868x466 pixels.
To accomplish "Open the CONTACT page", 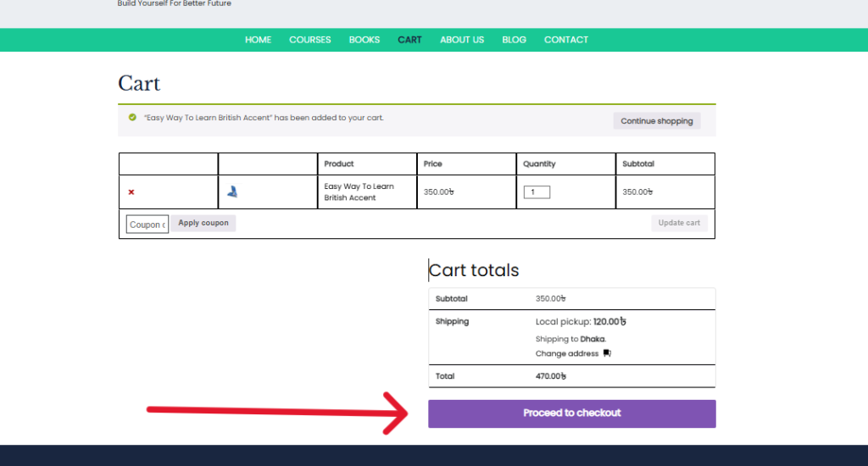I will click(565, 40).
